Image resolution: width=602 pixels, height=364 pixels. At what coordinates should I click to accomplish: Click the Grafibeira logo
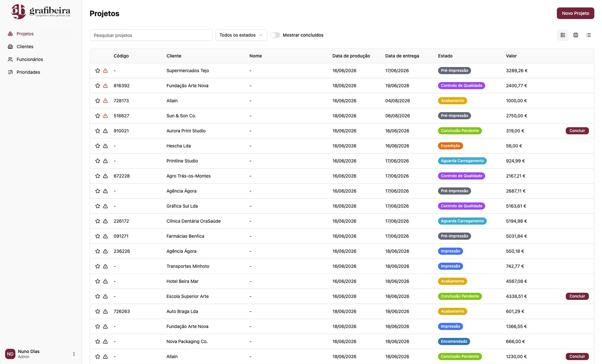[x=40, y=12]
